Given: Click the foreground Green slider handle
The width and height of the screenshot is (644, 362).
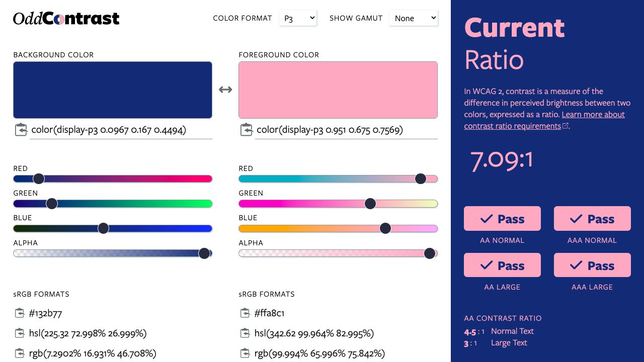Looking at the screenshot, I should pyautogui.click(x=370, y=204).
